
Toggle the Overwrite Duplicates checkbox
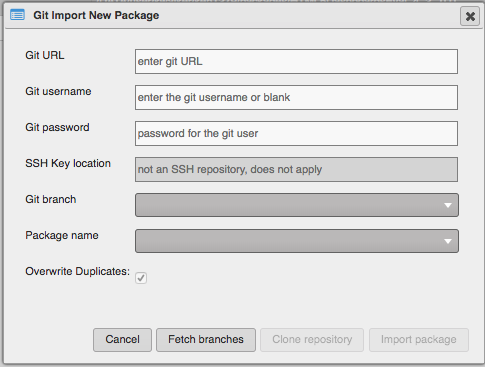[x=141, y=278]
